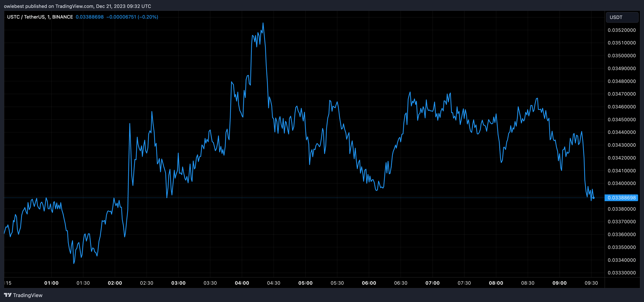
Task: Open the USDT currency selector
Action: [622, 17]
